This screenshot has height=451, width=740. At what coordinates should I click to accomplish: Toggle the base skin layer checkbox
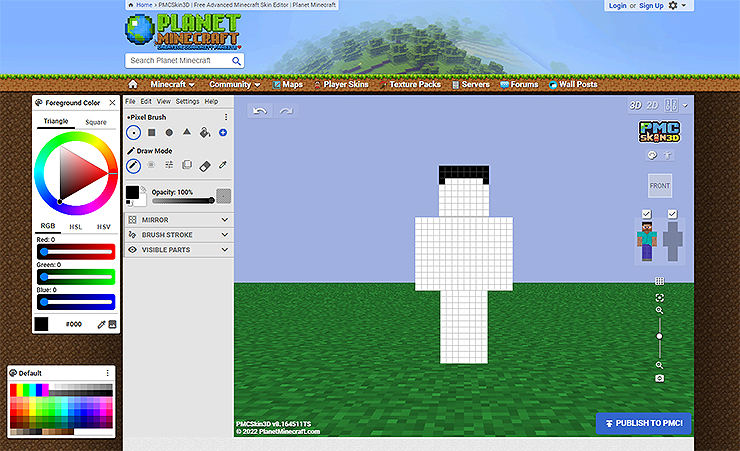click(647, 214)
